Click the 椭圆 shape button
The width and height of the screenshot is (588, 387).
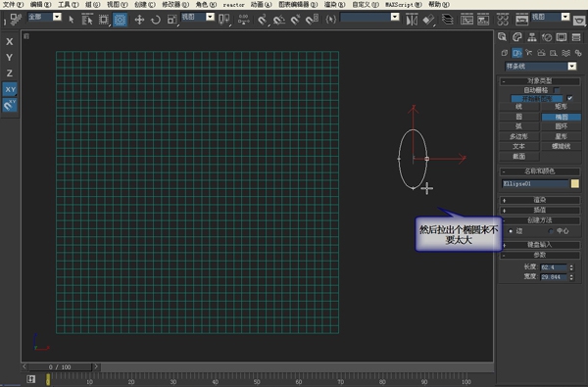pyautogui.click(x=561, y=117)
